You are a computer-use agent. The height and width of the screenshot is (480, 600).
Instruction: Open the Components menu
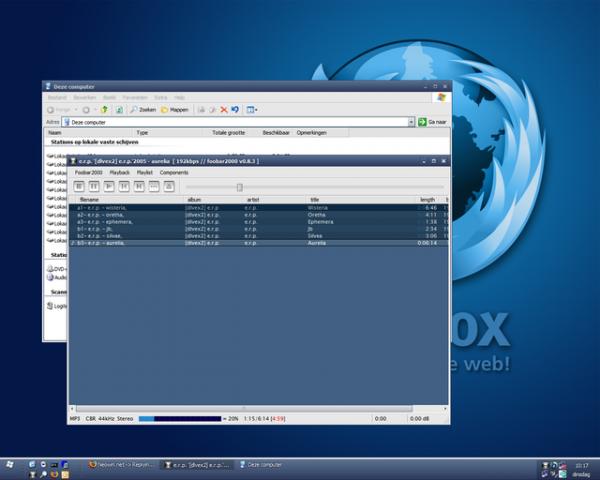174,173
